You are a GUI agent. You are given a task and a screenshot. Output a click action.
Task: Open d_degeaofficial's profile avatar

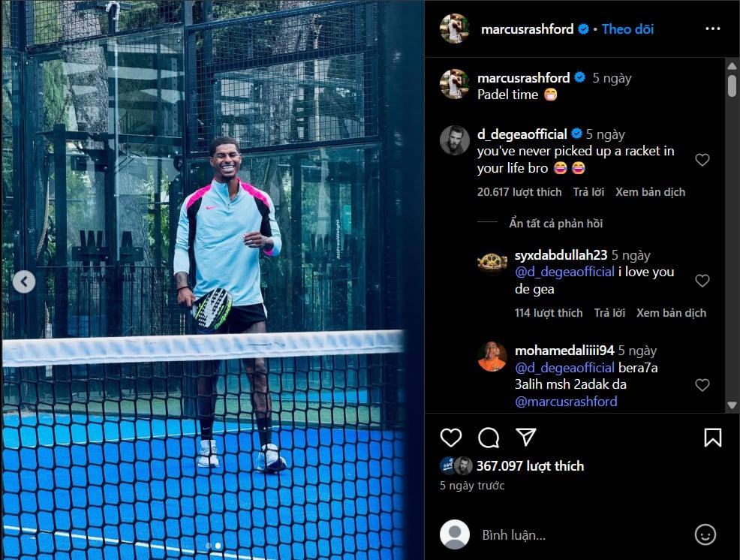pyautogui.click(x=455, y=140)
